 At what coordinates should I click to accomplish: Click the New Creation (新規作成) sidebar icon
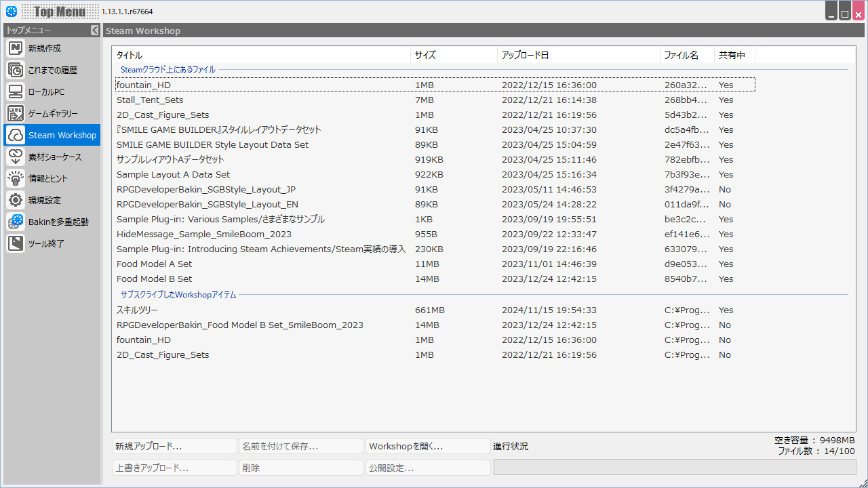pyautogui.click(x=16, y=48)
